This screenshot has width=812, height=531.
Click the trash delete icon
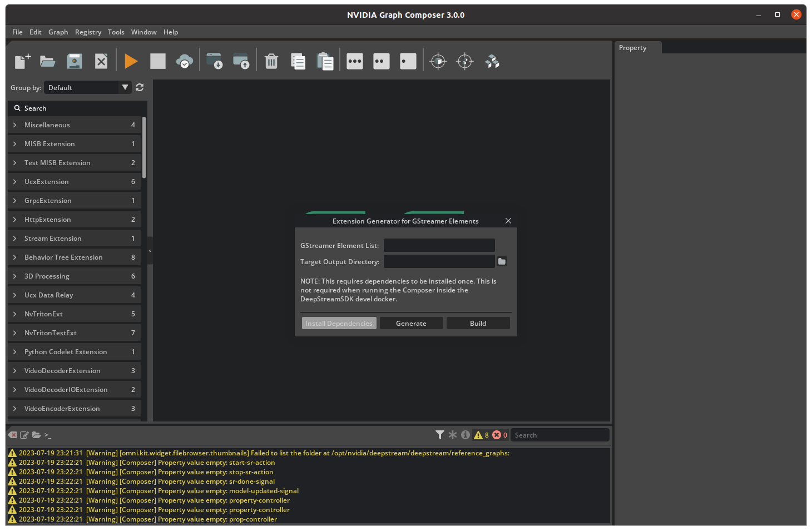tap(271, 61)
